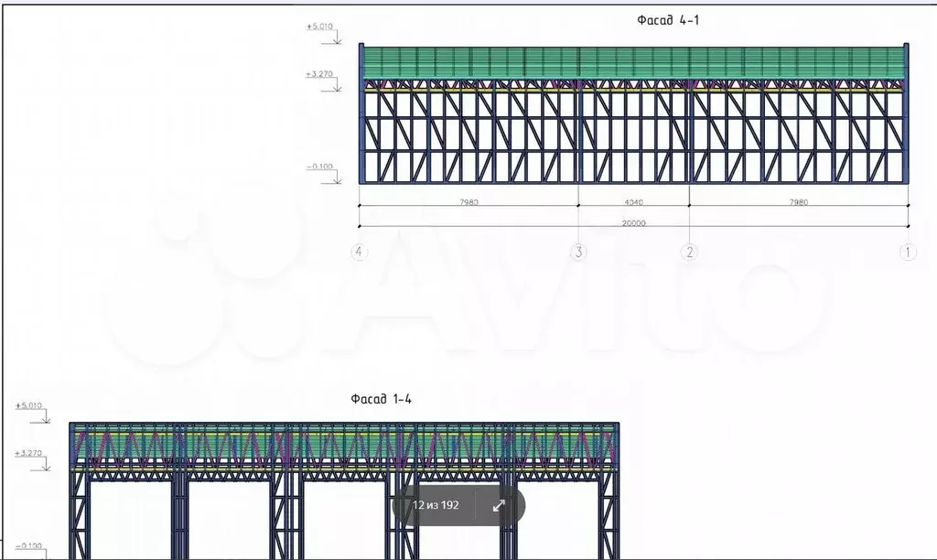Viewport: 937px width, 560px height.
Task: Click the +3.270 elevation mark of Фасад 4-1
Action: click(319, 74)
